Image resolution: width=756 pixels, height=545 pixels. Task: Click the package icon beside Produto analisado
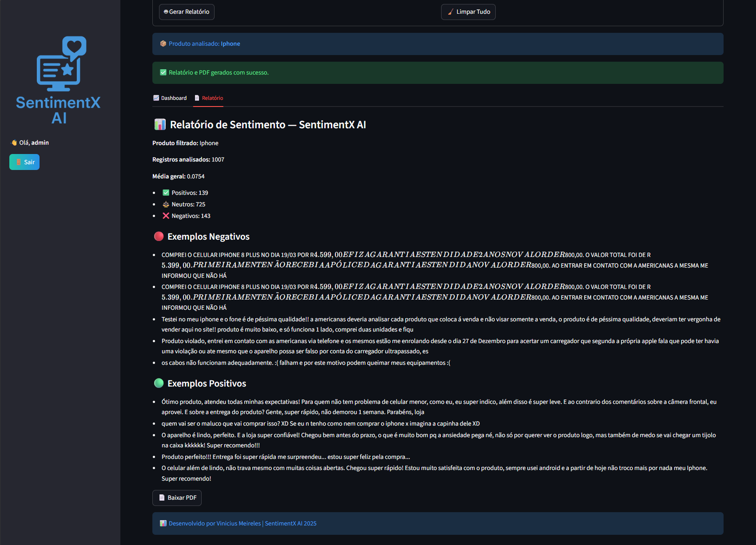(x=163, y=43)
